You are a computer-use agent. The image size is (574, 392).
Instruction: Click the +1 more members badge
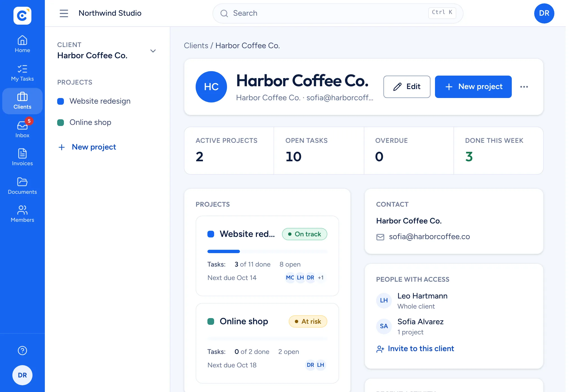click(321, 278)
